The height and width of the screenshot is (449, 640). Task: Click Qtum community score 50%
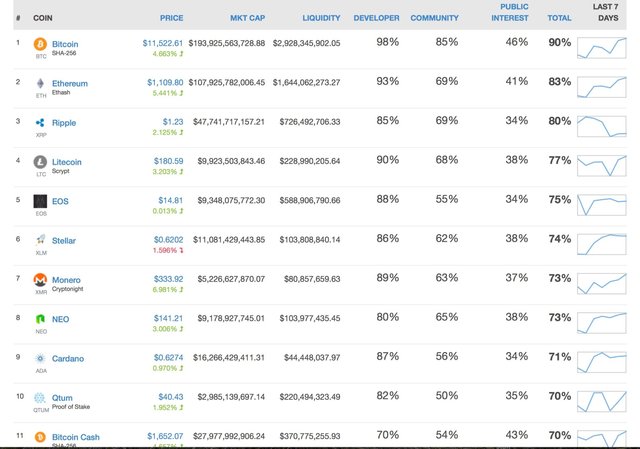447,396
